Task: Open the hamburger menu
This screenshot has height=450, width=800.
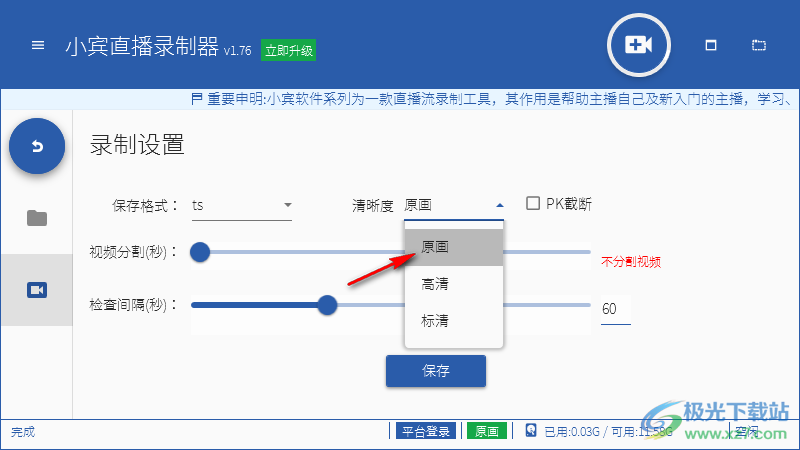Action: [38, 45]
